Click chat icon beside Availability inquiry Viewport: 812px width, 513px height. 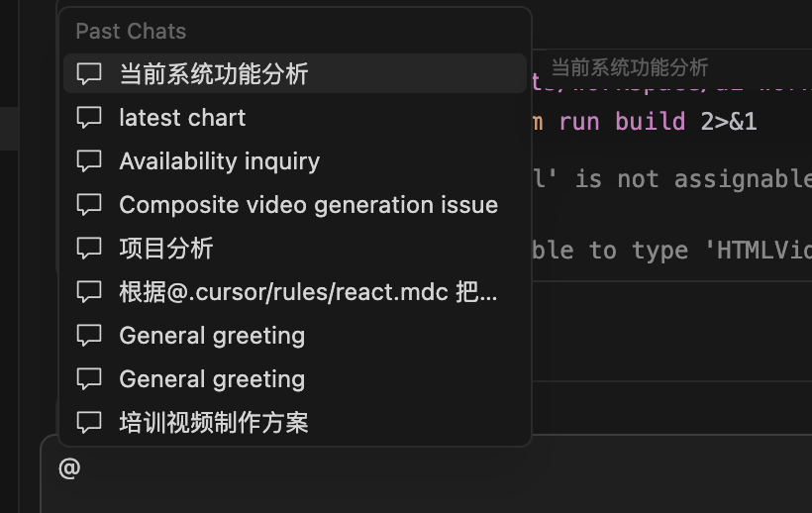click(x=89, y=161)
